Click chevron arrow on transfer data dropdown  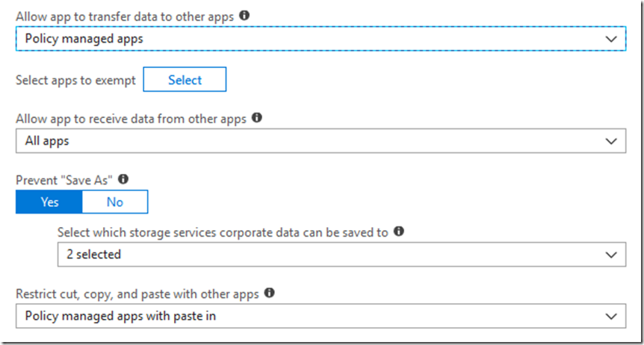[611, 39]
